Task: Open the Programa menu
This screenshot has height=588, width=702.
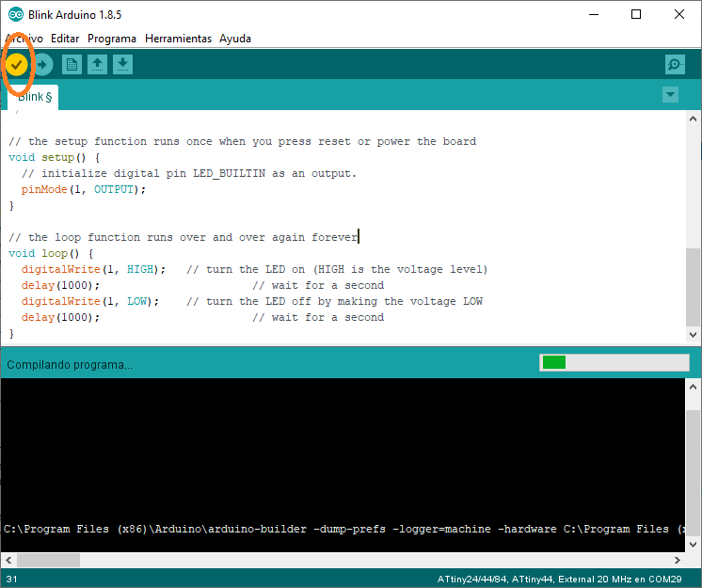Action: coord(112,39)
